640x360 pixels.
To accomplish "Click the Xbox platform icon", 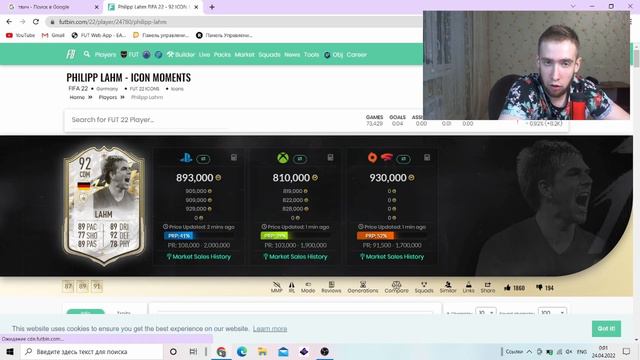I will (282, 158).
